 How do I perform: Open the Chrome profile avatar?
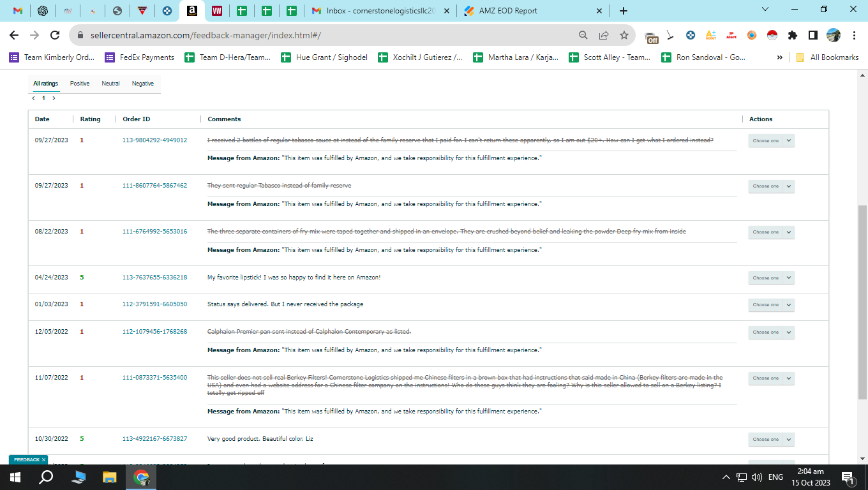[x=834, y=36]
